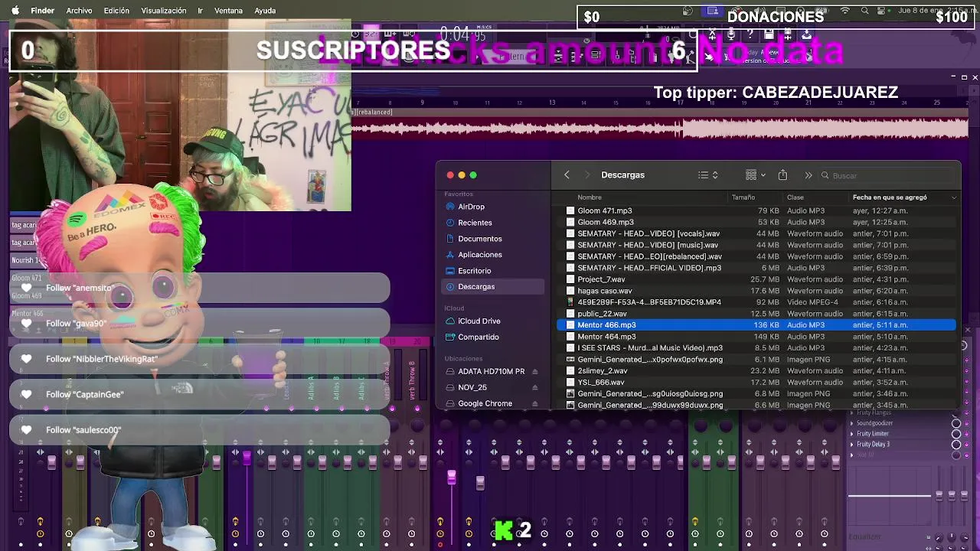This screenshot has width=980, height=551.
Task: Click the Documentos sidebar icon
Action: pos(450,239)
